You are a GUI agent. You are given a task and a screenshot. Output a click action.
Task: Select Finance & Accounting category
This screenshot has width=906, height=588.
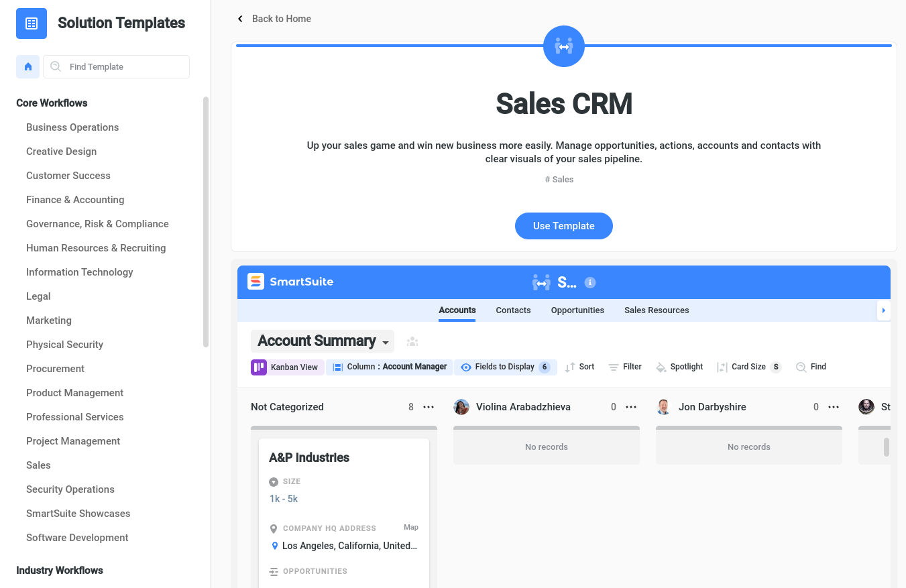click(75, 200)
